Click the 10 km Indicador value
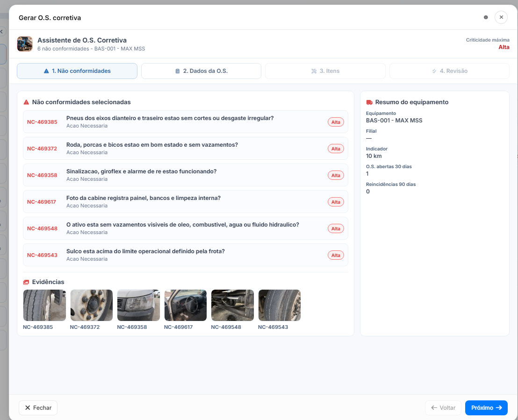This screenshot has width=518, height=420. pyautogui.click(x=374, y=156)
